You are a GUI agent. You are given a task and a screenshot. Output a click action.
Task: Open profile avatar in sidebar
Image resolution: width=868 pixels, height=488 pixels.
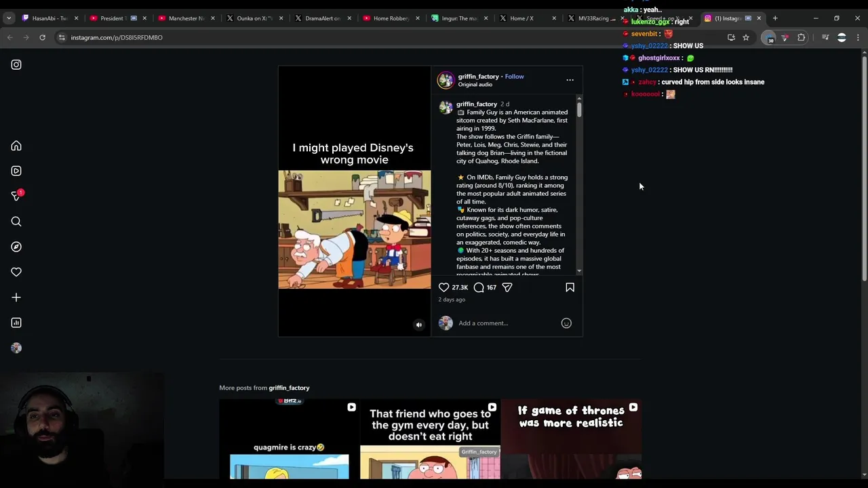(x=16, y=348)
